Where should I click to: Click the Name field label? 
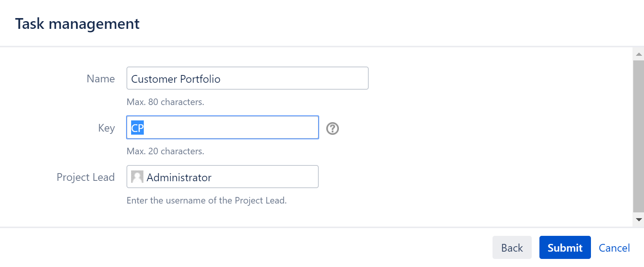pos(101,78)
